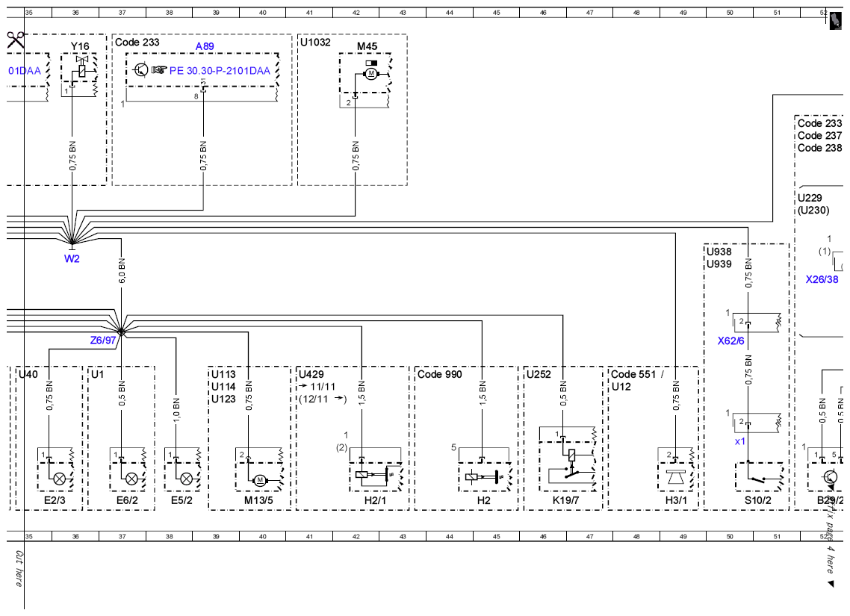Image resolution: width=850 pixels, height=616 pixels.
Task: Select the M45 motor symbol
Action: (371, 73)
